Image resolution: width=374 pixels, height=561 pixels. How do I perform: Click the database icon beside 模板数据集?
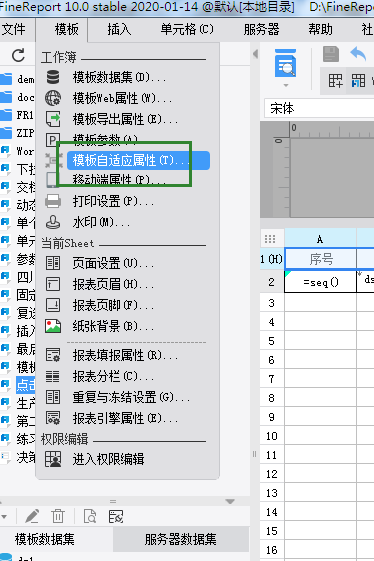53,77
